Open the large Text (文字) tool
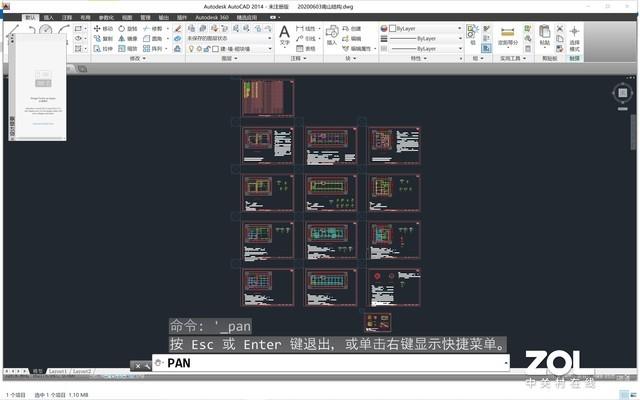This screenshot has height=400, width=640. (284, 35)
